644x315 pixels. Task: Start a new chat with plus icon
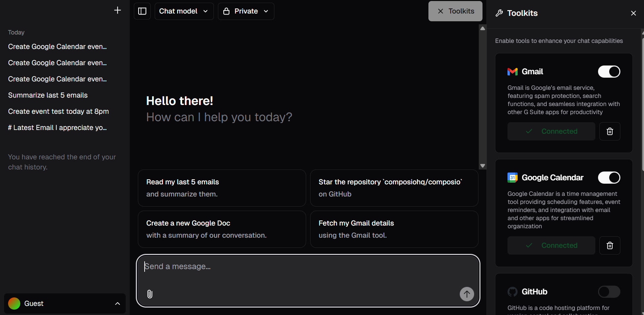(x=117, y=10)
